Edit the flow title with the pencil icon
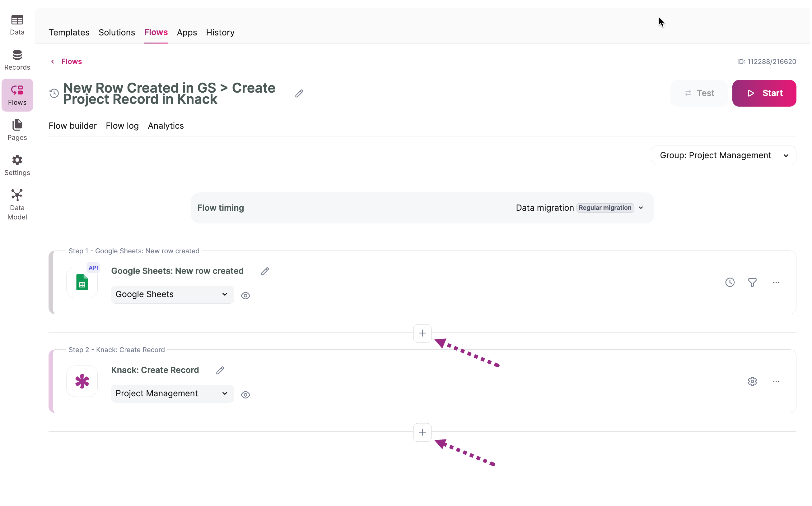The image size is (812, 506). click(x=299, y=93)
